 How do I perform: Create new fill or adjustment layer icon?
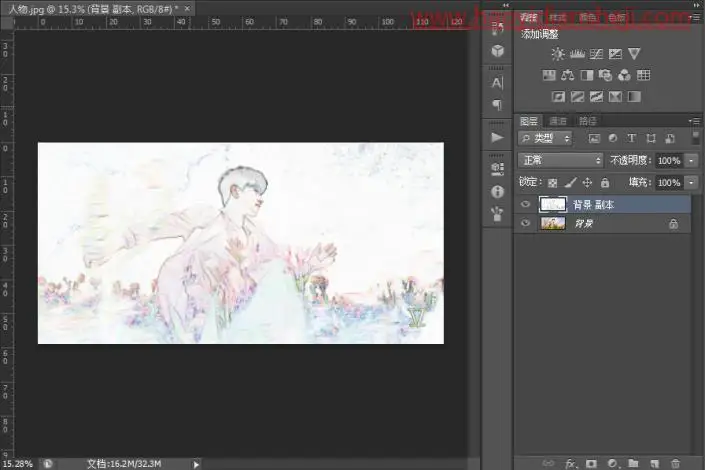612,463
